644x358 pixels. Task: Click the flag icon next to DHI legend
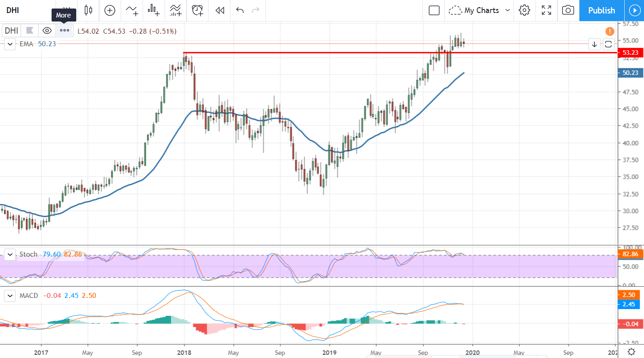point(30,31)
